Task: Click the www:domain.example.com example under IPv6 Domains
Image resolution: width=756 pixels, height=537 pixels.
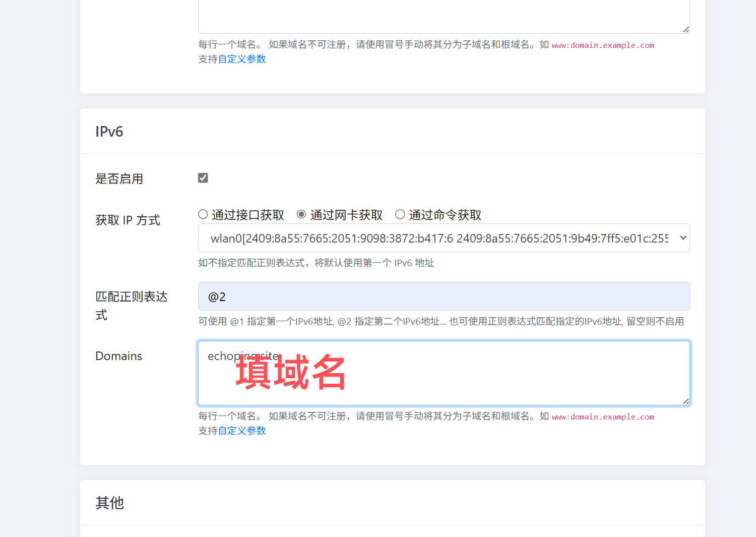Action: point(603,417)
